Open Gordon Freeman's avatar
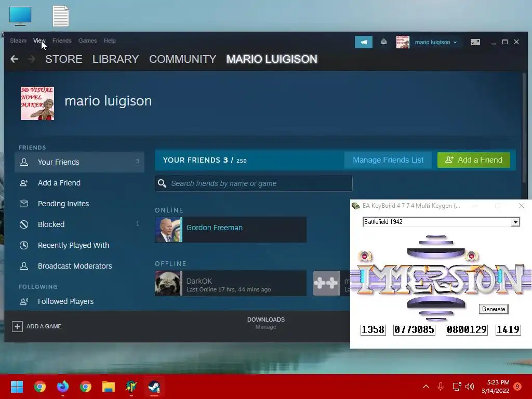Viewport: 532px width, 399px height. coord(168,230)
